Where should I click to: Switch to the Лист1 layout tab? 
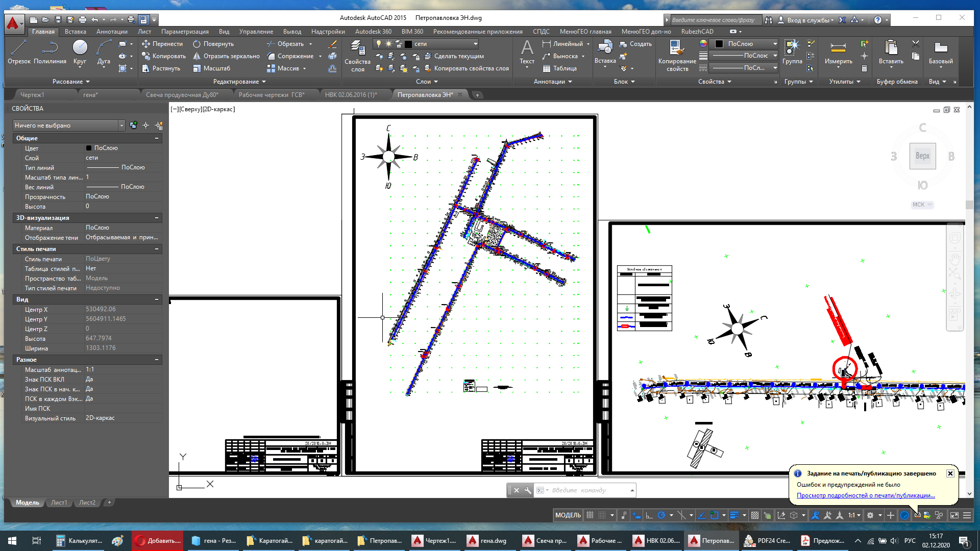59,503
